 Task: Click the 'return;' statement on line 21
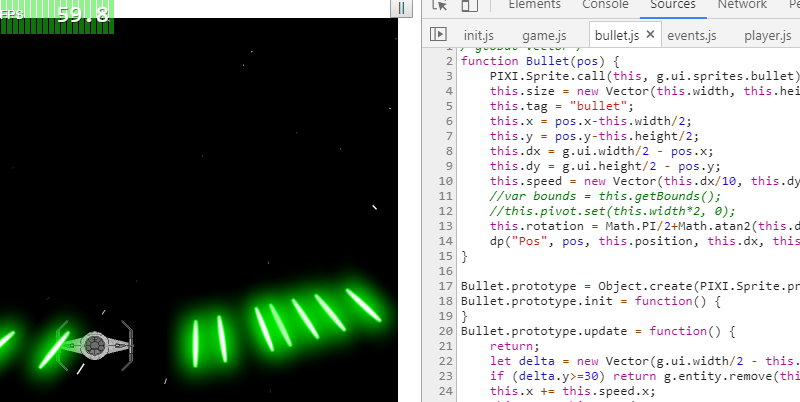[x=514, y=346]
